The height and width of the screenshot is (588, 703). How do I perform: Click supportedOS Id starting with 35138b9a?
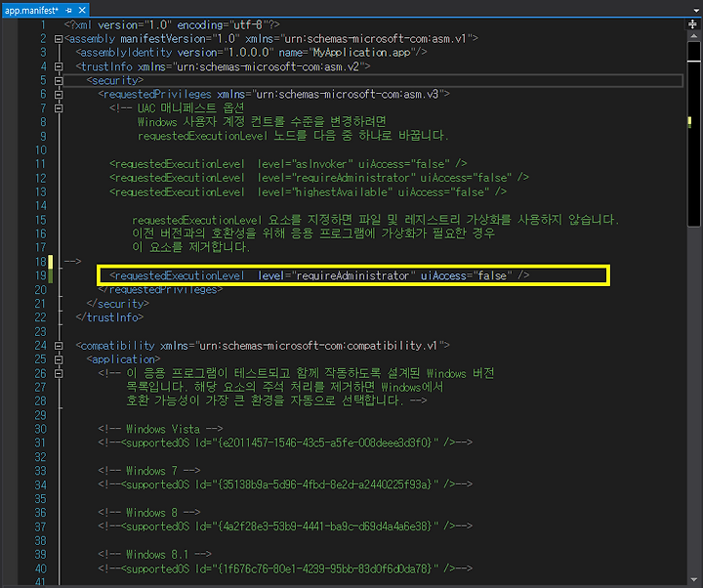coord(285,484)
